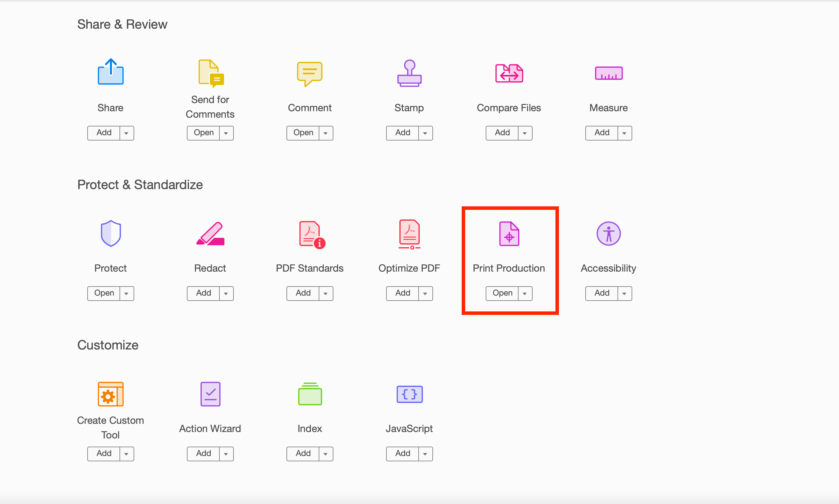Add the Index tool
This screenshot has width=839, height=504.
click(303, 453)
